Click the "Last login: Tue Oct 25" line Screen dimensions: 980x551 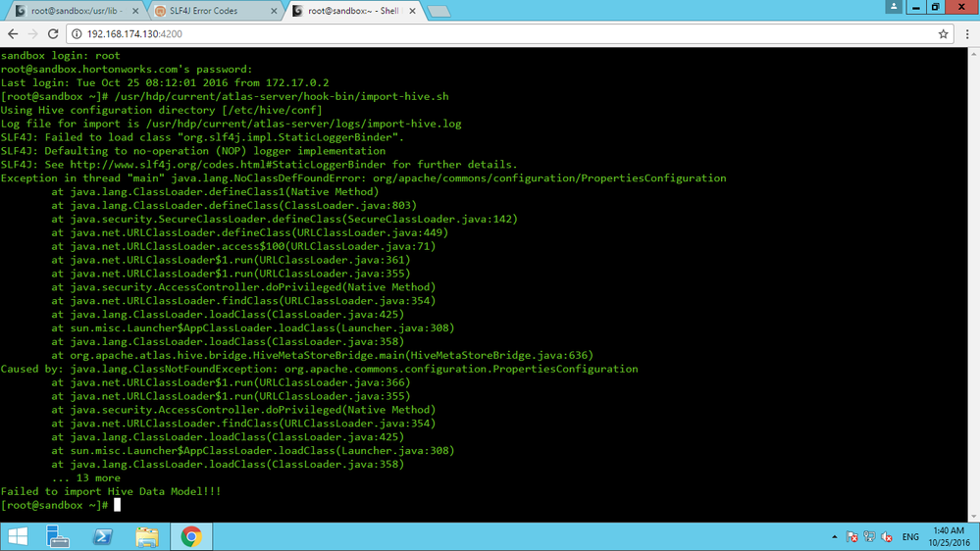pyautogui.click(x=165, y=82)
